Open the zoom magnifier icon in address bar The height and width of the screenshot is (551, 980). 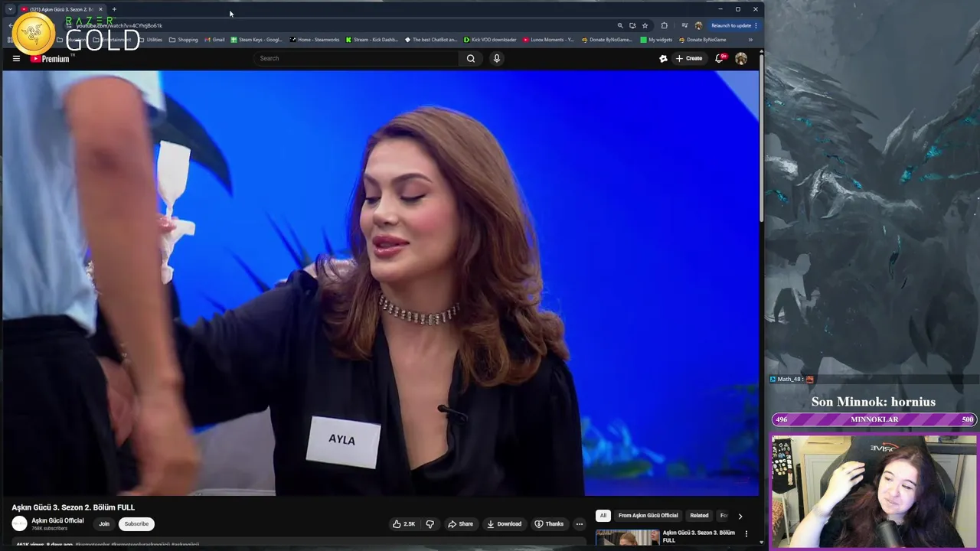(x=620, y=25)
